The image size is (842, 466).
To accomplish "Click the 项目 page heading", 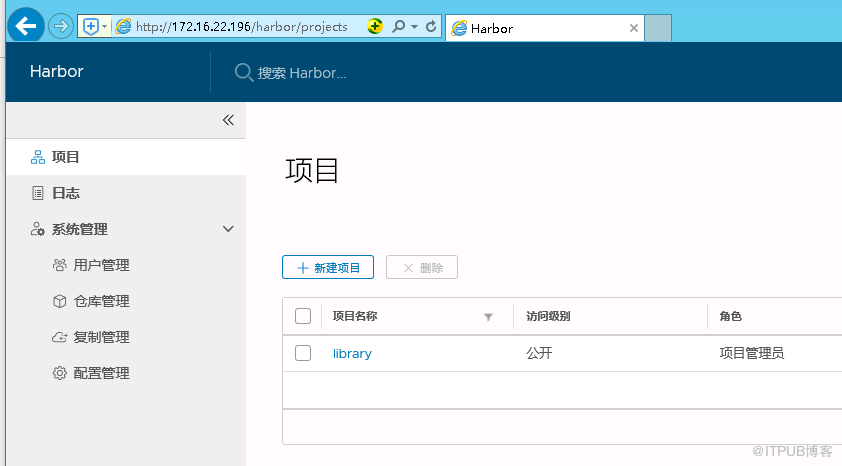I will 311,171.
